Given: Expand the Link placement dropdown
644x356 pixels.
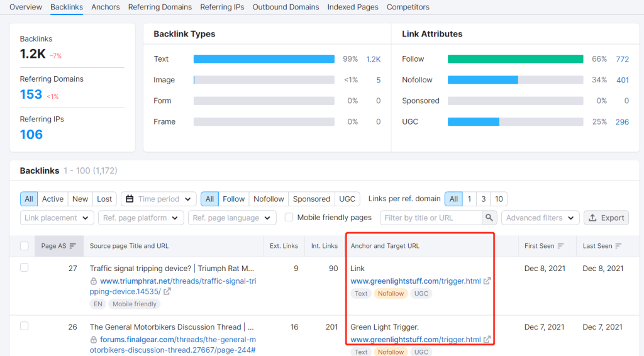Looking at the screenshot, I should click(x=57, y=218).
